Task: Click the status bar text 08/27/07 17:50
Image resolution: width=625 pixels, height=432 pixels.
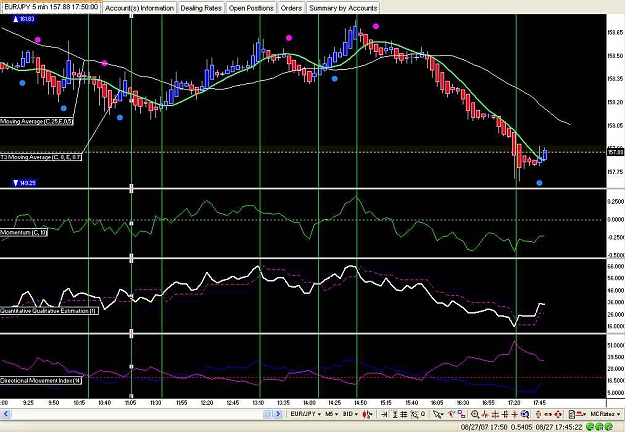Action: coord(484,427)
